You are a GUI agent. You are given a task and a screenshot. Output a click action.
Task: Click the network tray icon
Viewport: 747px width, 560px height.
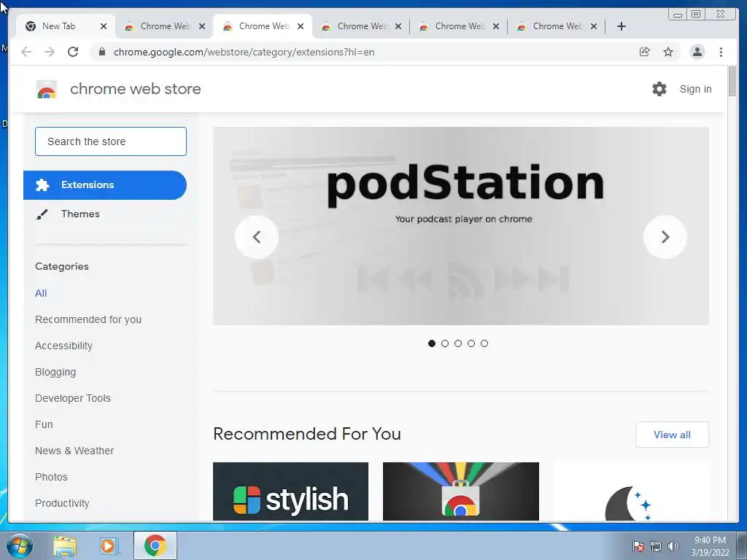tap(656, 546)
